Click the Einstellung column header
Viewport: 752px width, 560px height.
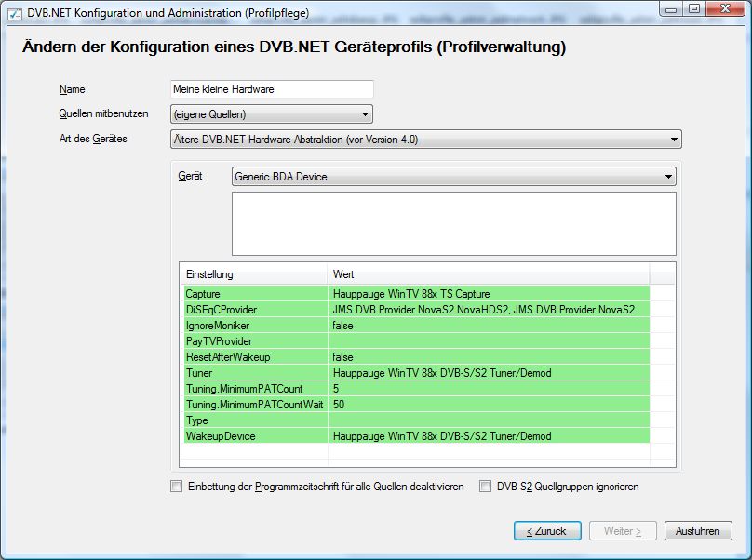[x=255, y=274]
